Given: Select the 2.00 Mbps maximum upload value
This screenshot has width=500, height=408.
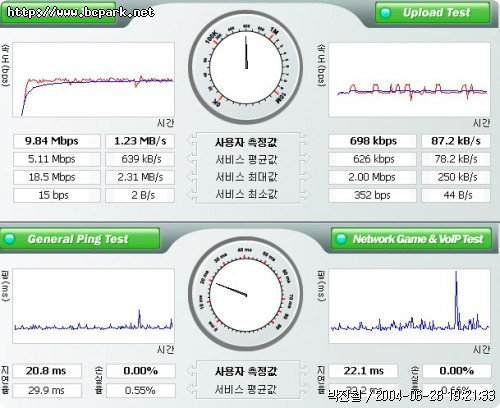Looking at the screenshot, I should [372, 177].
